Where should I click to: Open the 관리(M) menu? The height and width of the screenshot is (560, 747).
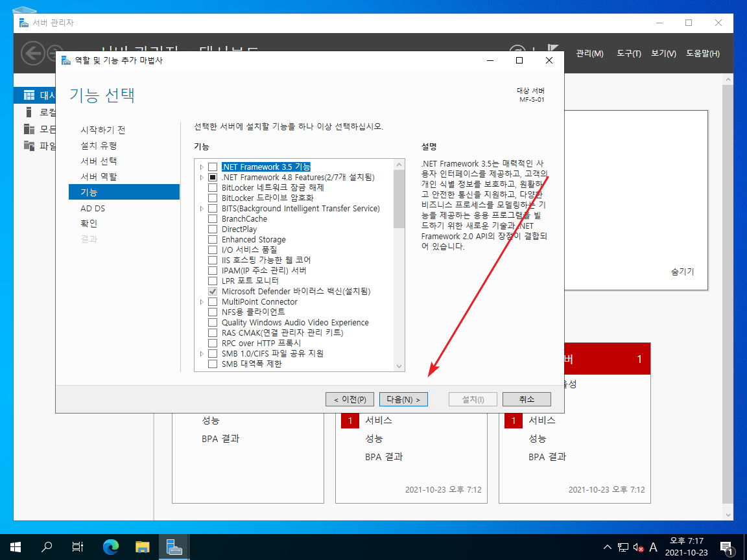(589, 53)
